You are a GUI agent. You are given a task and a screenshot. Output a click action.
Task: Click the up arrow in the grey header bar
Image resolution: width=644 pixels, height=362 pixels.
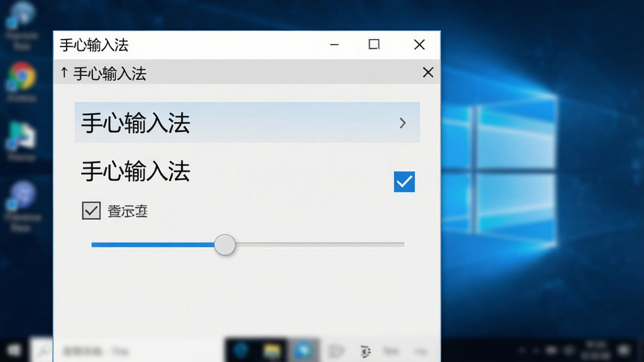pos(64,73)
